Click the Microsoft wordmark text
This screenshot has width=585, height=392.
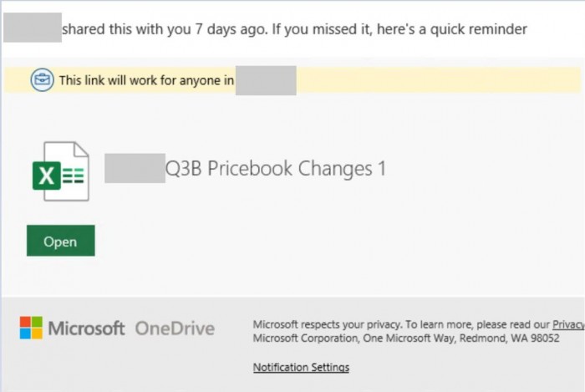(86, 328)
